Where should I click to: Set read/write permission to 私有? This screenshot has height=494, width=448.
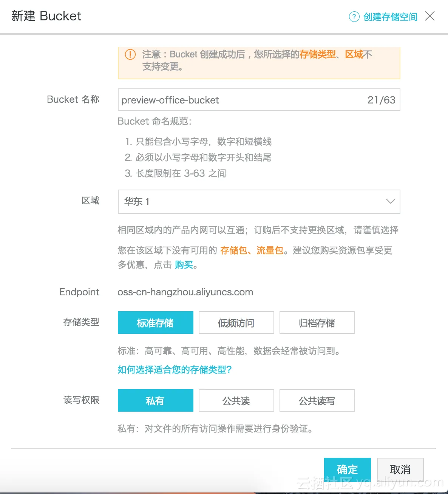click(155, 401)
